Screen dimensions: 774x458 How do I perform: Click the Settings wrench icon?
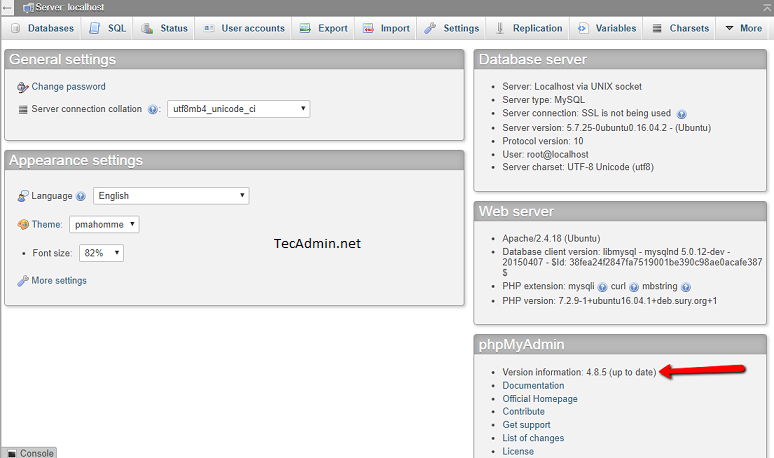coord(430,28)
